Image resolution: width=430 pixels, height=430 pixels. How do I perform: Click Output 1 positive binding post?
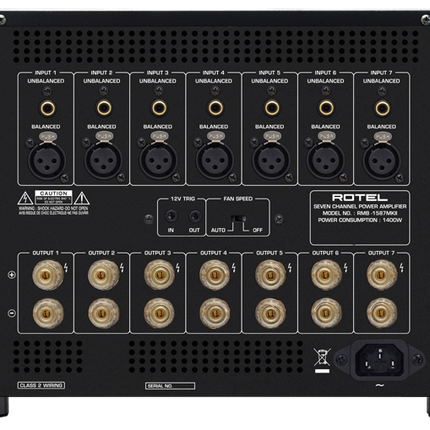(48, 275)
